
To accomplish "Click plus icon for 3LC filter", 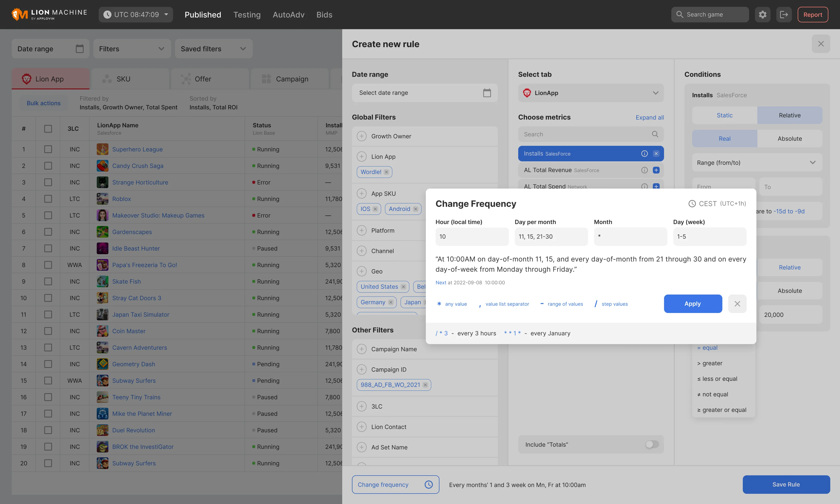I will click(x=362, y=407).
